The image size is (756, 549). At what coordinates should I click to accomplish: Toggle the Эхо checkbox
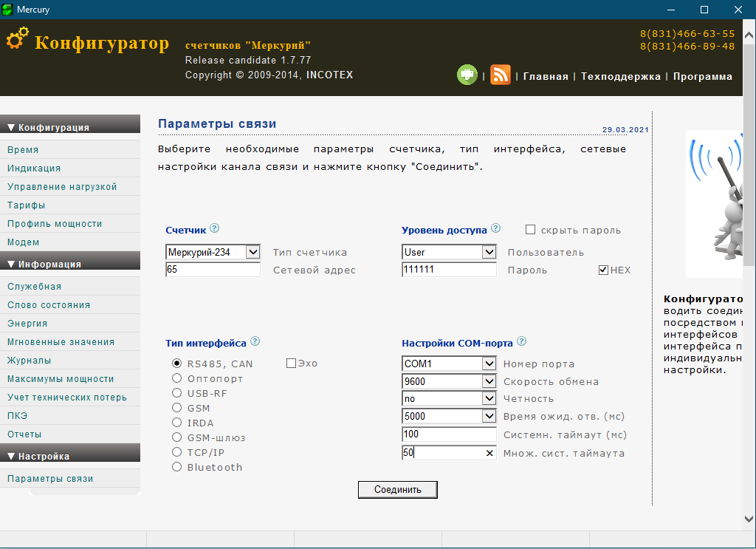pyautogui.click(x=291, y=364)
